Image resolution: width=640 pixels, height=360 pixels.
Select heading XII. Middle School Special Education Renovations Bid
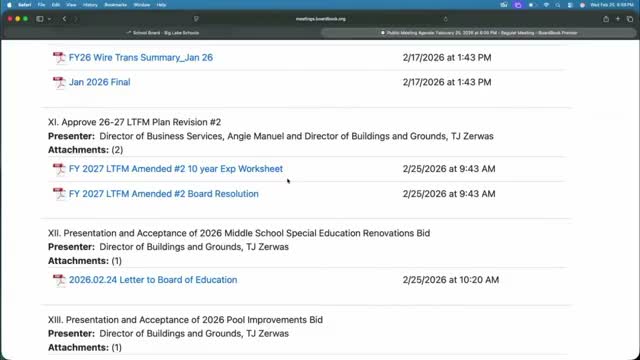[239, 233]
